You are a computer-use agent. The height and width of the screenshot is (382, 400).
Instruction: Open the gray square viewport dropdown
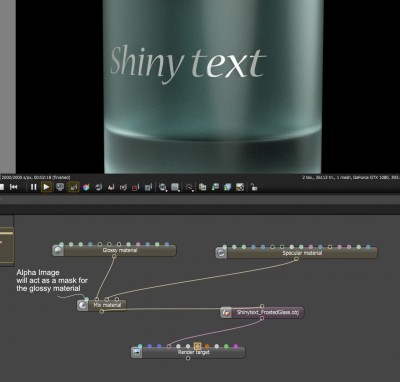[175, 187]
